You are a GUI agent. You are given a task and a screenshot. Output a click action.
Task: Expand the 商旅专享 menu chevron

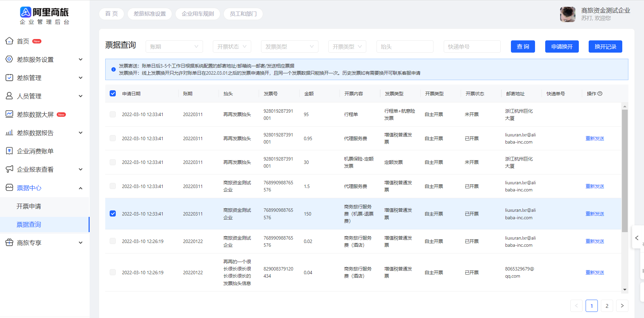coord(80,243)
